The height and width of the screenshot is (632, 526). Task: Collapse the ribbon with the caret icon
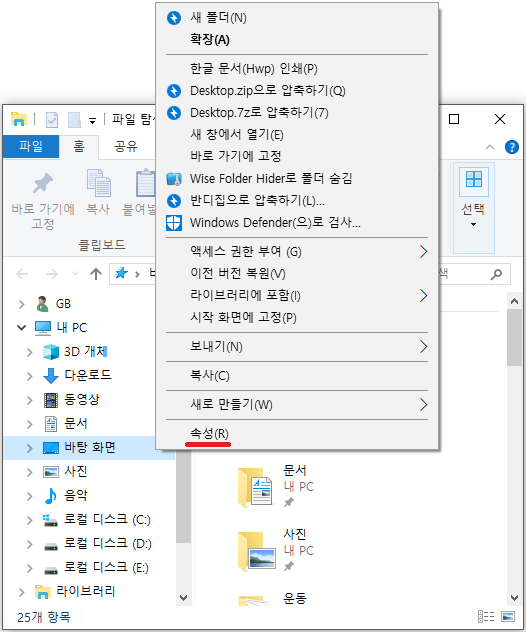tap(490, 147)
